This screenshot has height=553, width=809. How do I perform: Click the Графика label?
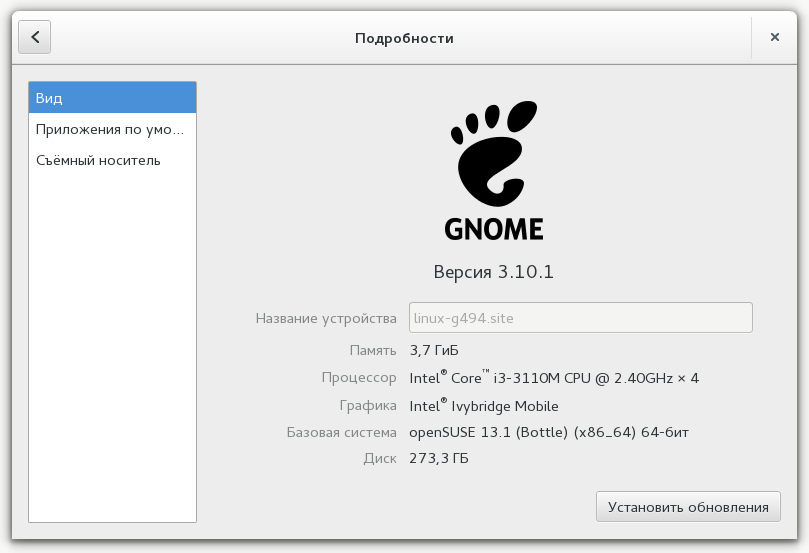tap(368, 405)
